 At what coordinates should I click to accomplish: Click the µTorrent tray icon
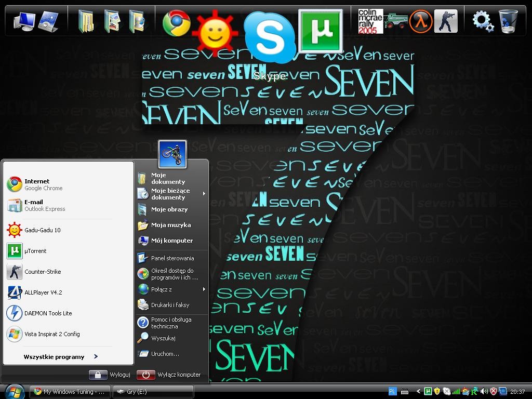428,392
